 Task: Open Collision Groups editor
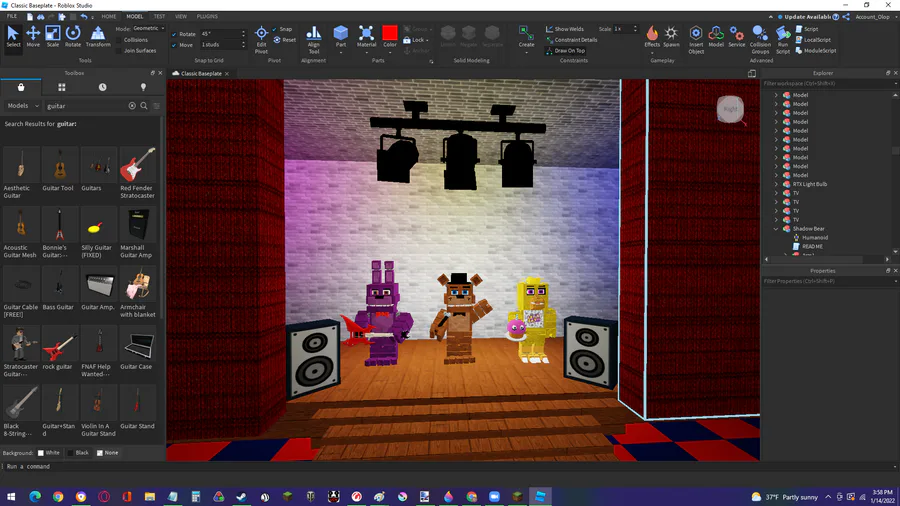pos(760,39)
